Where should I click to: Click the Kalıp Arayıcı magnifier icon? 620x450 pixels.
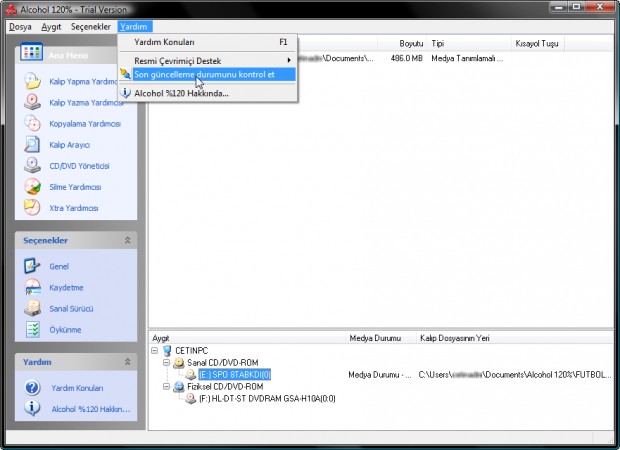[x=32, y=144]
